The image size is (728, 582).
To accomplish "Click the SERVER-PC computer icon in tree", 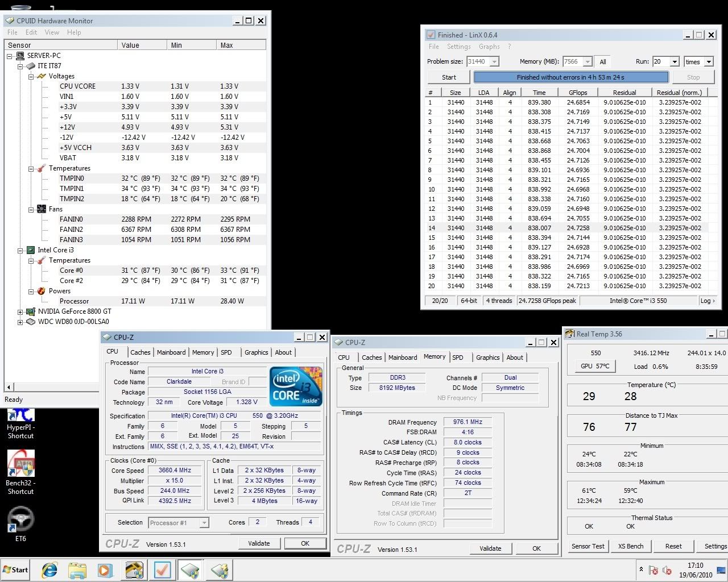I will tap(20, 56).
